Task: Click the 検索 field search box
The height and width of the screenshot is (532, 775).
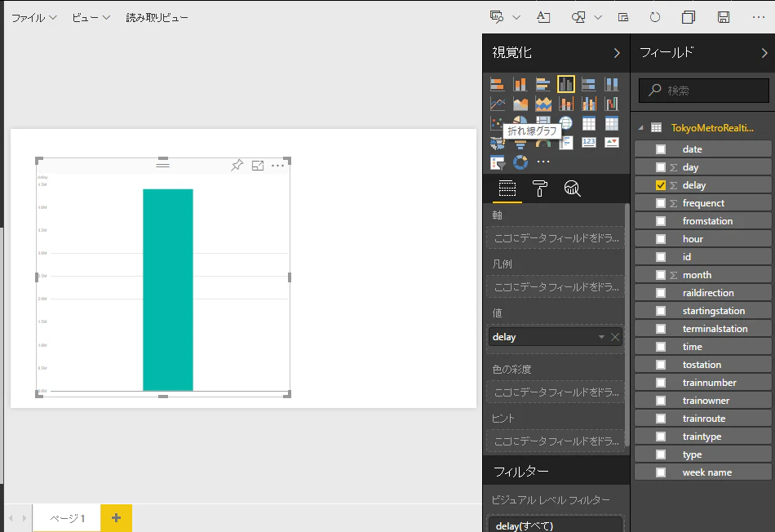Action: coord(704,91)
